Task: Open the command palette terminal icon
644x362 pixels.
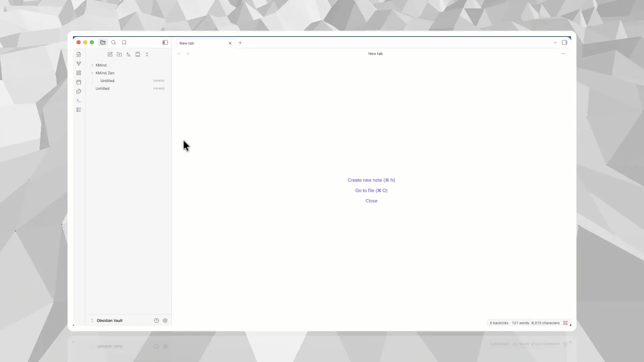Action: click(79, 101)
